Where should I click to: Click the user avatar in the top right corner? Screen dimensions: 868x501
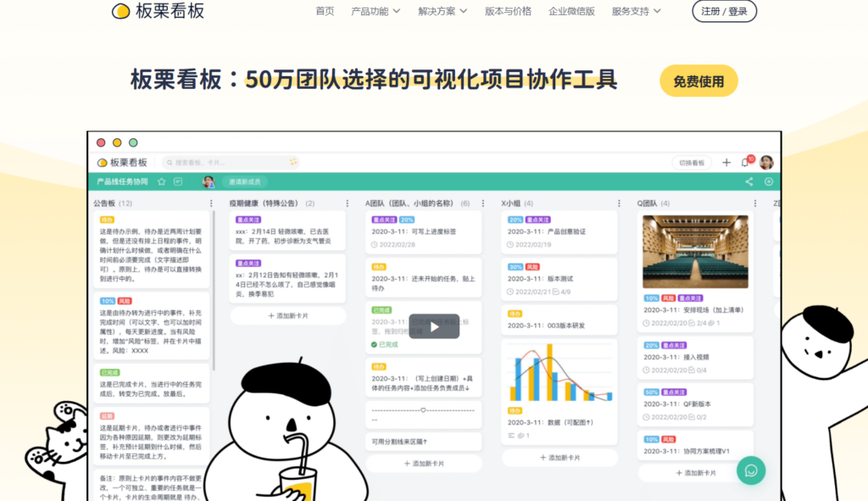tap(765, 162)
